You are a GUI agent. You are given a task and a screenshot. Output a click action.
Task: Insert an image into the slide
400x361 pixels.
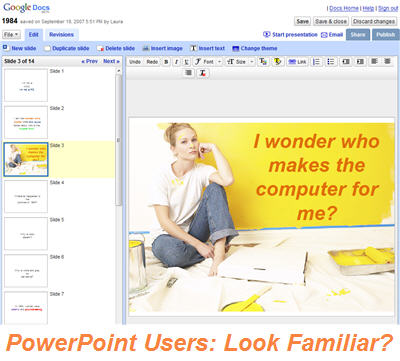163,48
